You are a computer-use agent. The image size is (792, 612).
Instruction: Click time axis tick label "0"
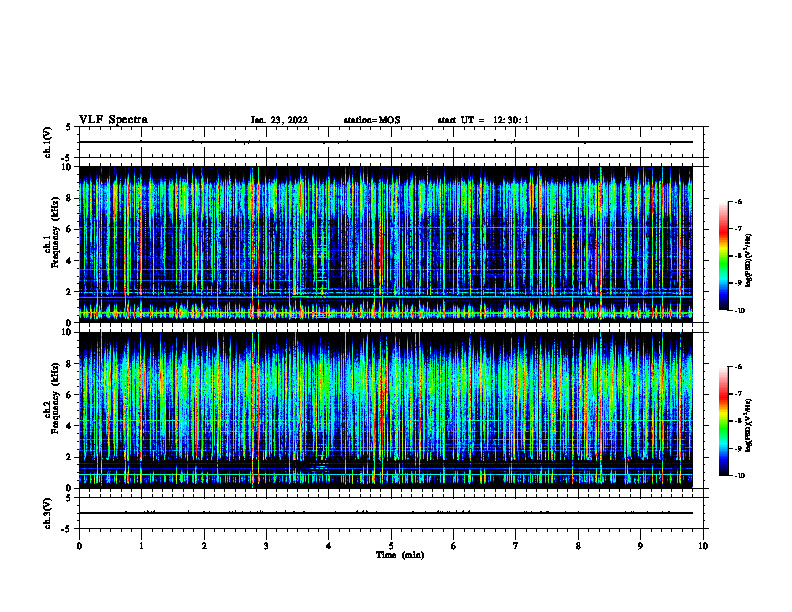[x=79, y=546]
